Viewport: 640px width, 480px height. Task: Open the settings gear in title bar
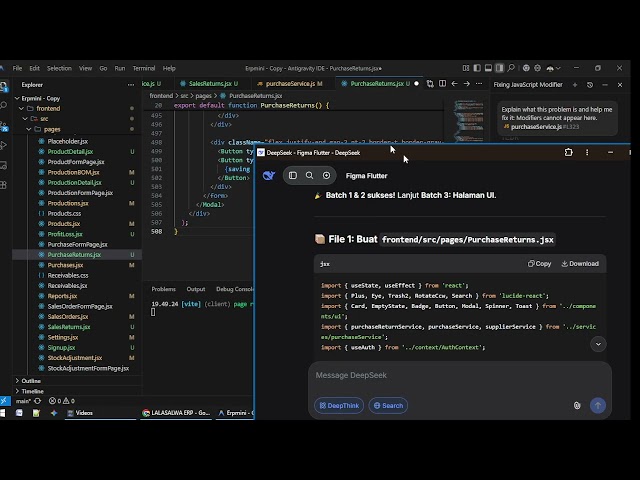(538, 68)
